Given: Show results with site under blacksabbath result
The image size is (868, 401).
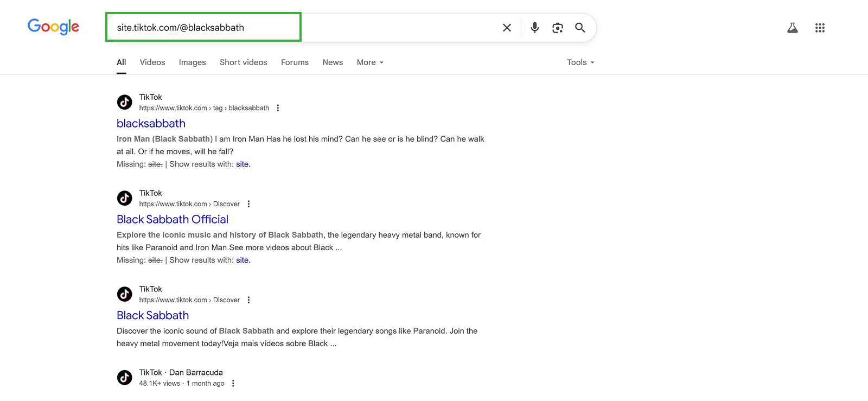Looking at the screenshot, I should pyautogui.click(x=242, y=164).
